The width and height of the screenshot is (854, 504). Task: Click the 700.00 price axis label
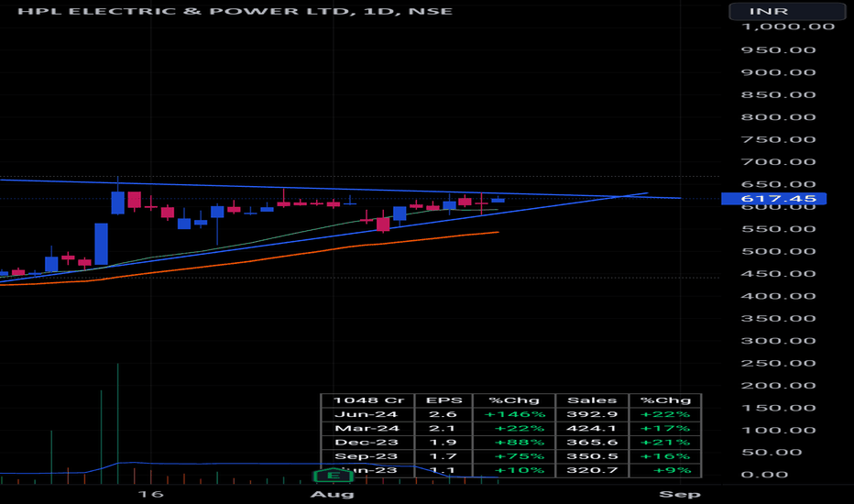pyautogui.click(x=778, y=162)
